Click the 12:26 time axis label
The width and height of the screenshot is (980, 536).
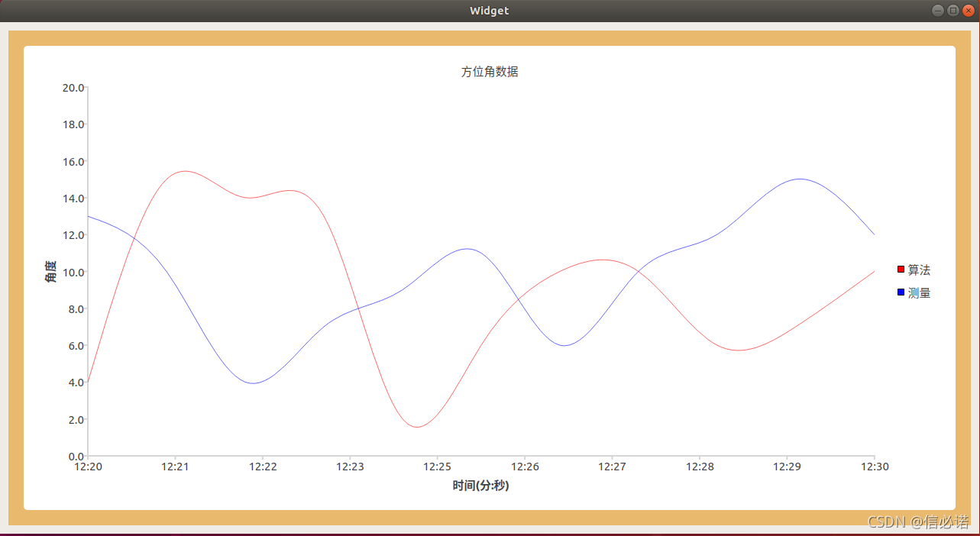[525, 466]
